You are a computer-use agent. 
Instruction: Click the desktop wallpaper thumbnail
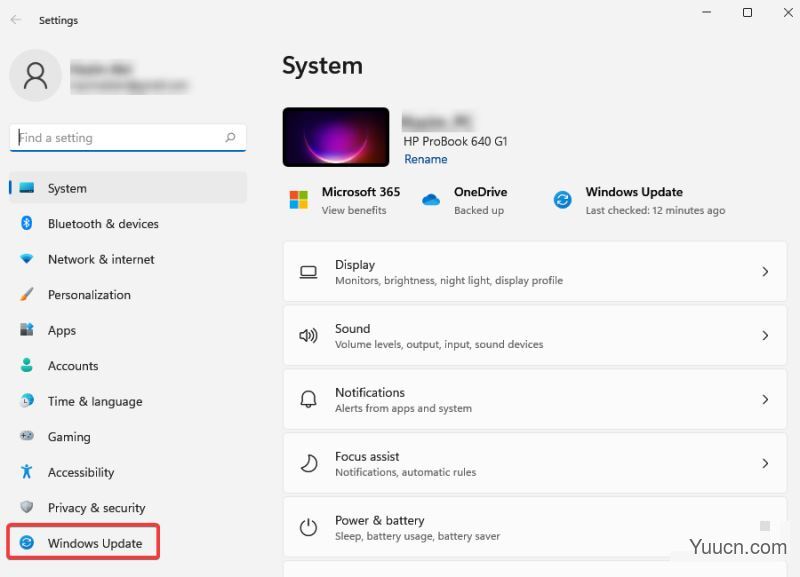pos(336,137)
